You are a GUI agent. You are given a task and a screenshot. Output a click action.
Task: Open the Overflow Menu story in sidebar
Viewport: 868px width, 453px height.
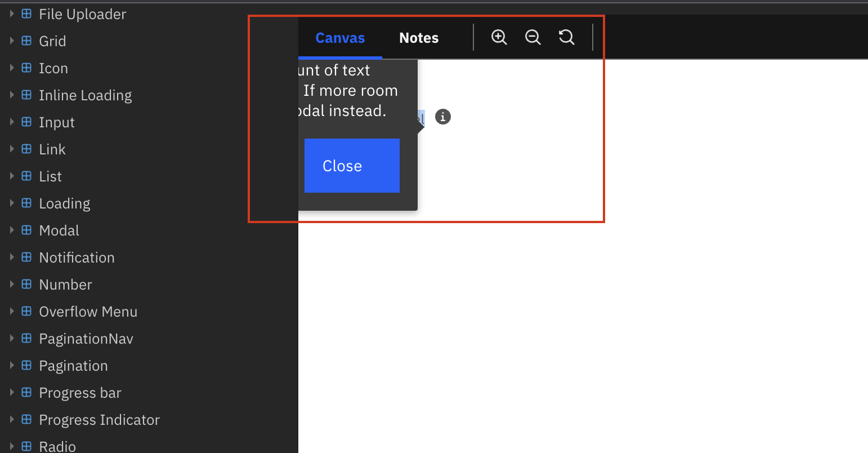click(88, 312)
